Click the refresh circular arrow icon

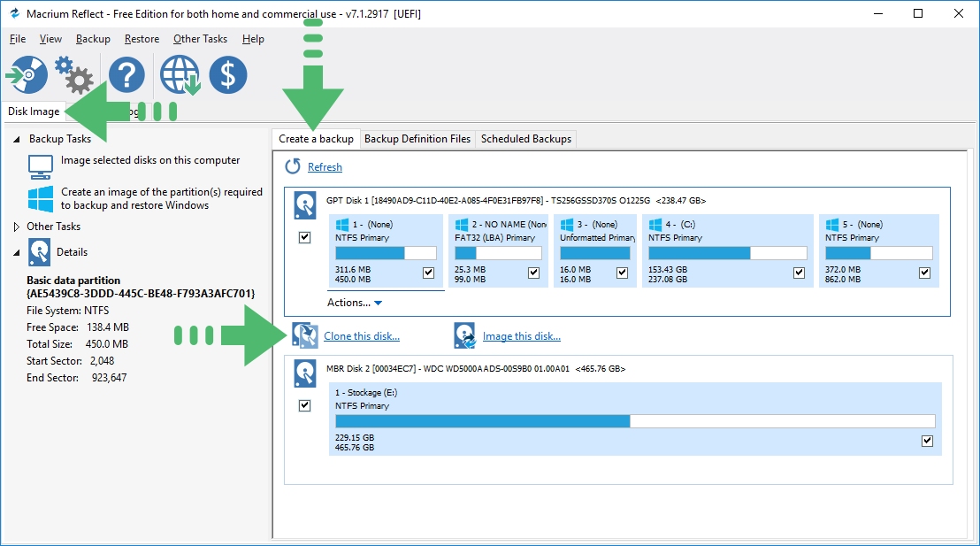[x=293, y=166]
